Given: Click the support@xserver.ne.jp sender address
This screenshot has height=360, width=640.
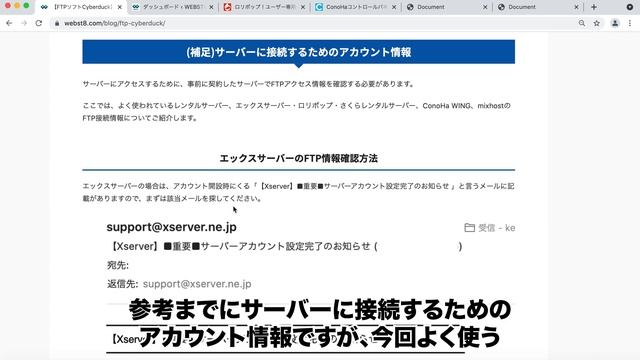Looking at the screenshot, I should (x=171, y=227).
